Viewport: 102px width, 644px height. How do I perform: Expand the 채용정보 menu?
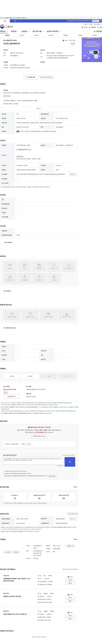4,32
